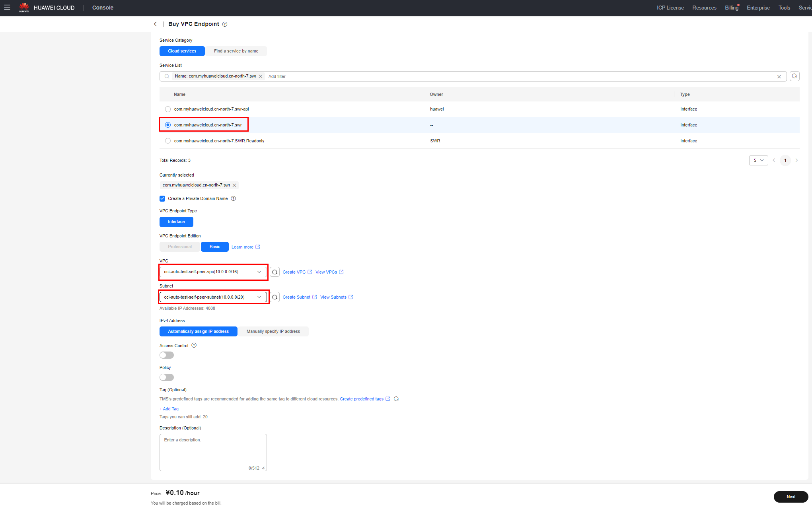
Task: Toggle the Access Control switch
Action: 167,355
